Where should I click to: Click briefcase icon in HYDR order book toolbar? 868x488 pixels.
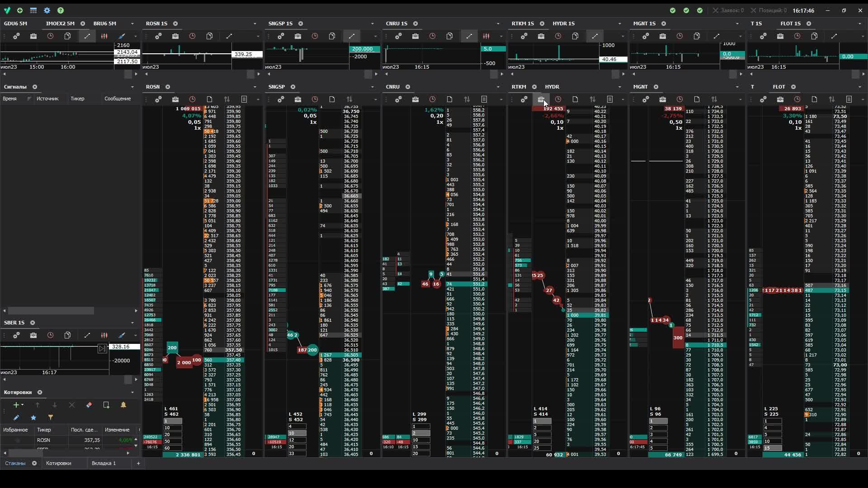pos(541,99)
